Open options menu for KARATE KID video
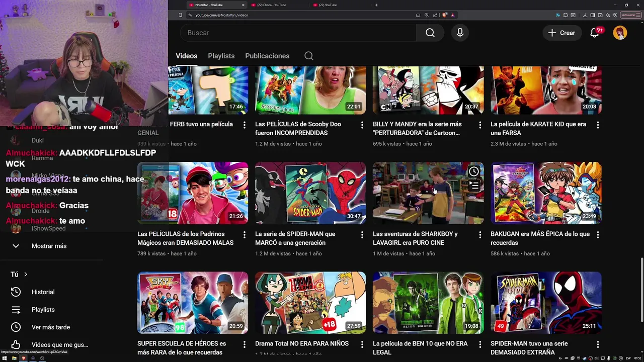This screenshot has width=644, height=362. pos(598,125)
